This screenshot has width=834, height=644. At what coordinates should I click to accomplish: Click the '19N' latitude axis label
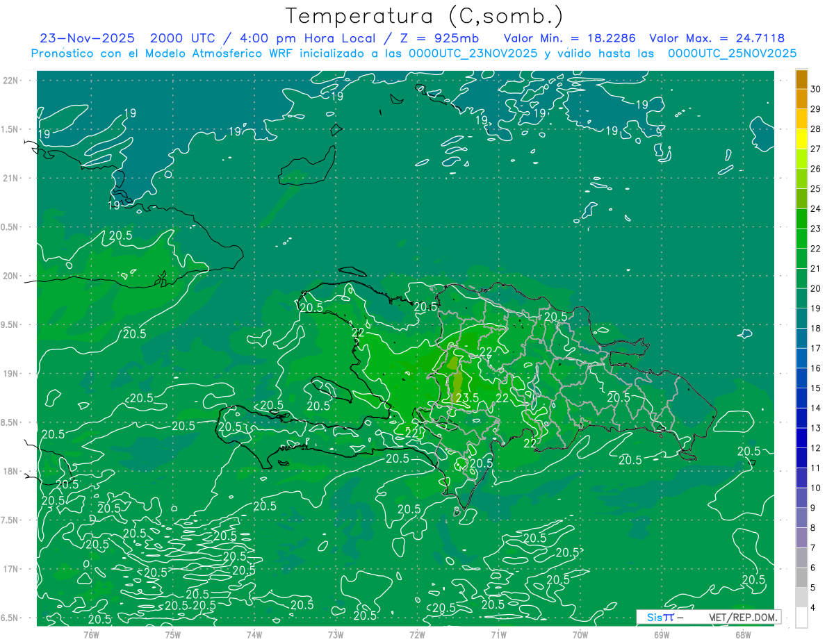click(11, 374)
